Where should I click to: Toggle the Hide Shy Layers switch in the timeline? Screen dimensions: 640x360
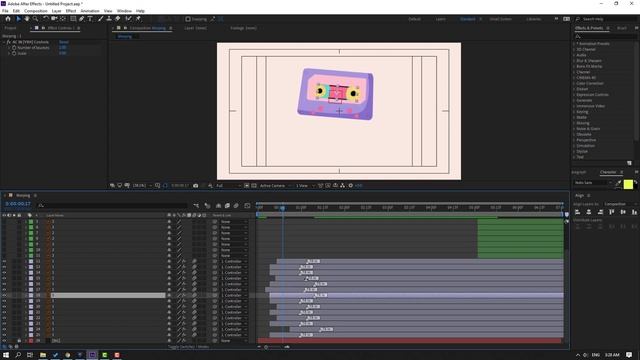point(218,206)
